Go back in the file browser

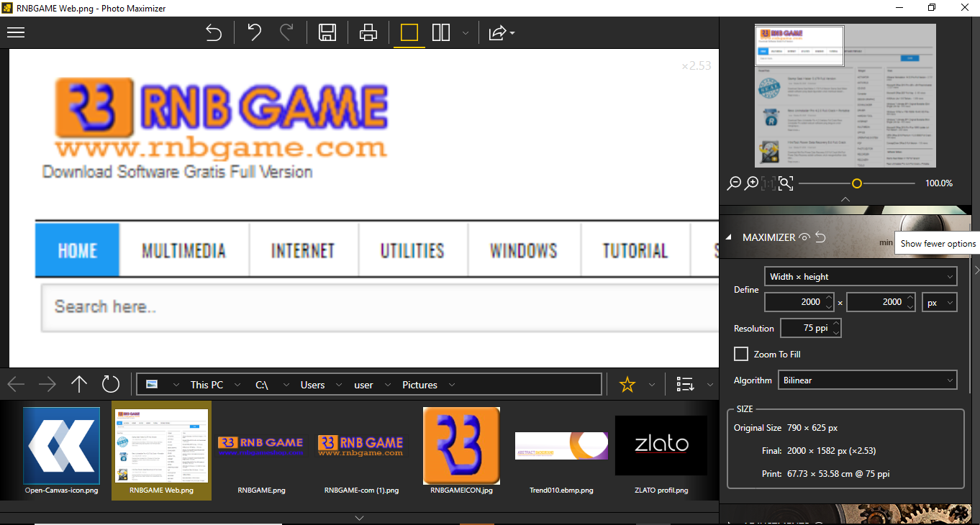click(x=16, y=385)
